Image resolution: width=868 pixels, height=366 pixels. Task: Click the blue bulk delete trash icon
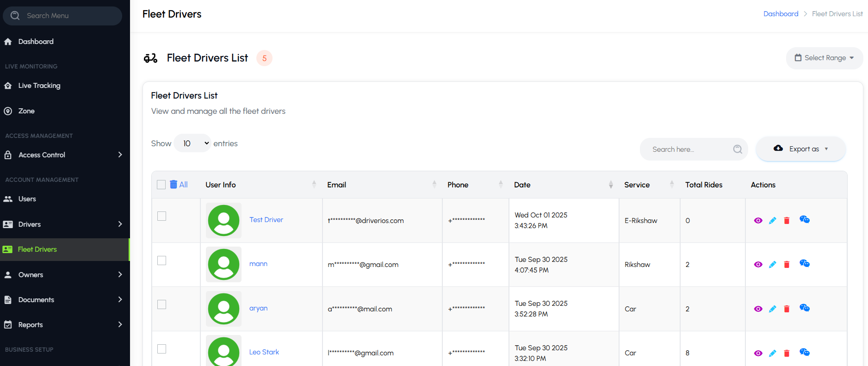[174, 185]
